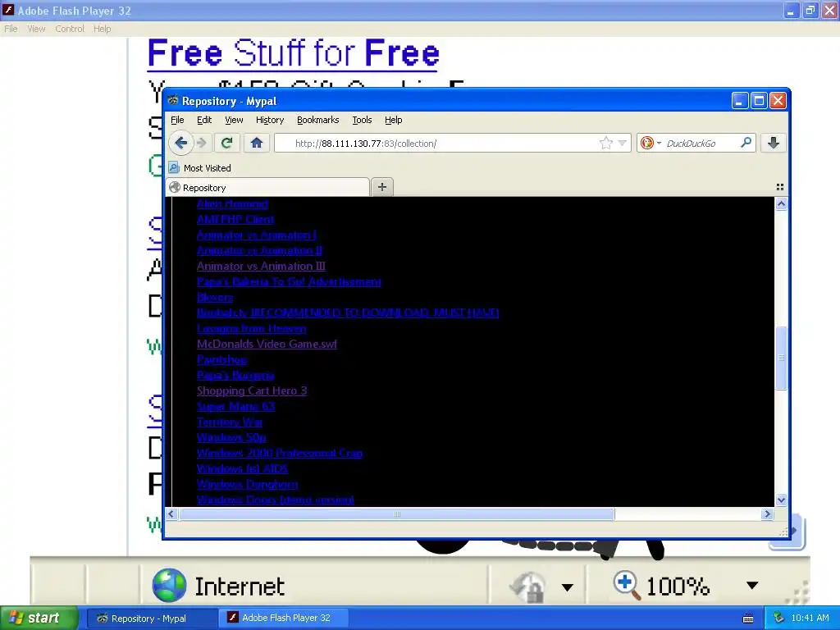Open the Super Mario 63 link
840x630 pixels.
[x=235, y=406]
